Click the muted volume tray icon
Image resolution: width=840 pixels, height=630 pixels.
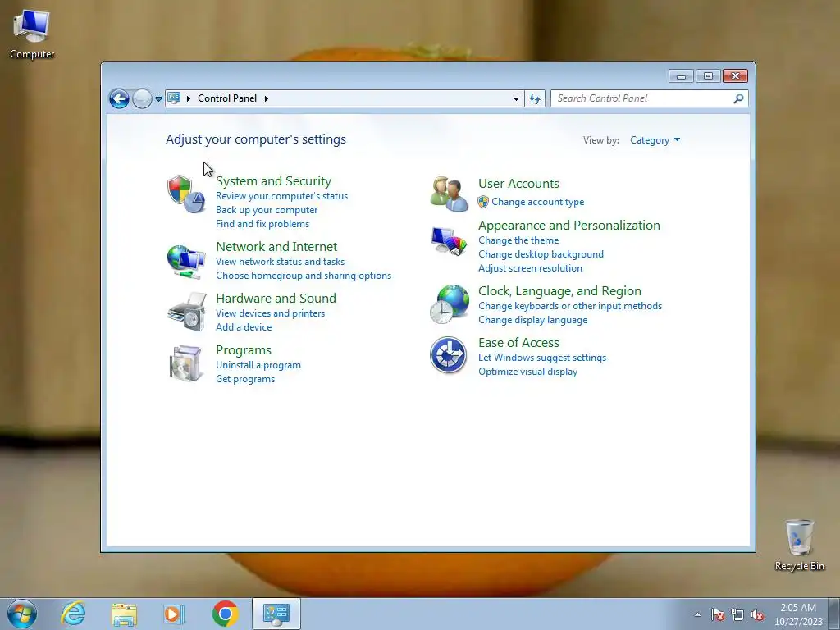(757, 615)
